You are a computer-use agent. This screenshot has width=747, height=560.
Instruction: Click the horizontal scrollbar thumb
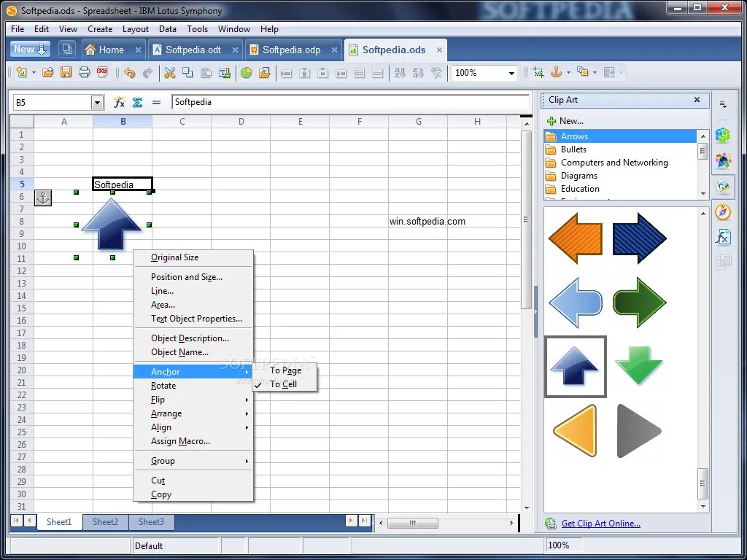(413, 523)
